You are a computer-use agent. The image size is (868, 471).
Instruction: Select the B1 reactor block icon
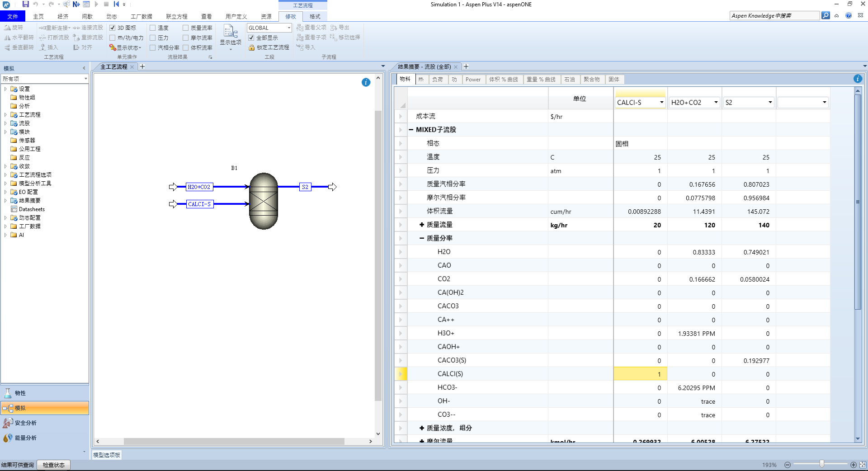264,201
